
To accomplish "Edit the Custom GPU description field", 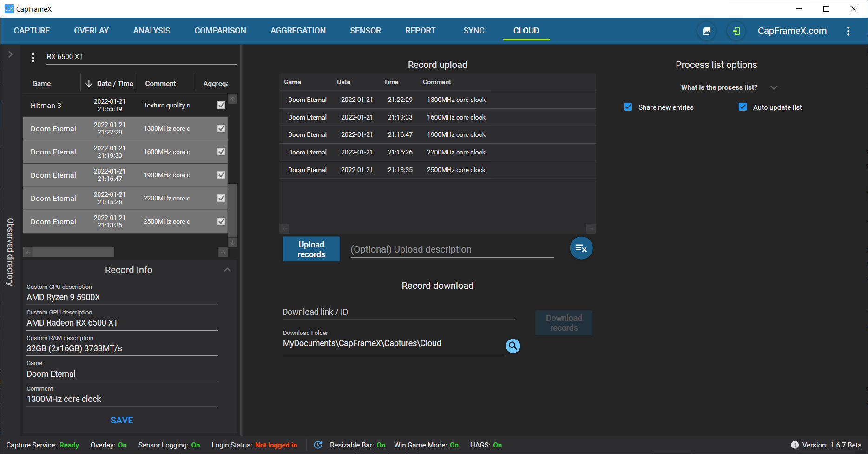I will [x=122, y=323].
